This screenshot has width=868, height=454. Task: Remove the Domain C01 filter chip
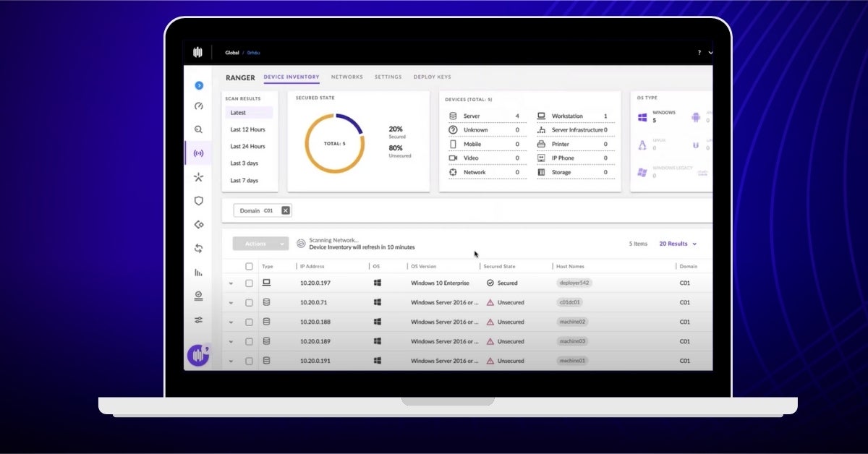click(x=286, y=210)
